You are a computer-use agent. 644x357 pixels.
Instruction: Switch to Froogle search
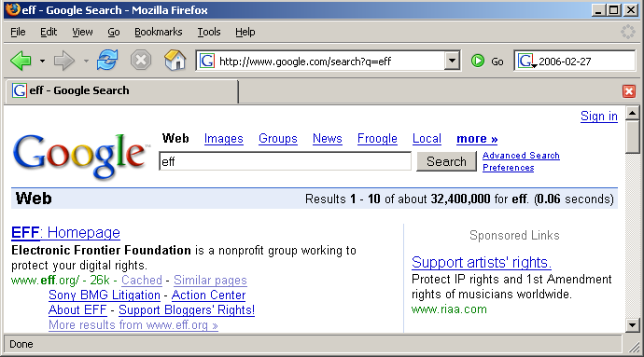coord(377,139)
